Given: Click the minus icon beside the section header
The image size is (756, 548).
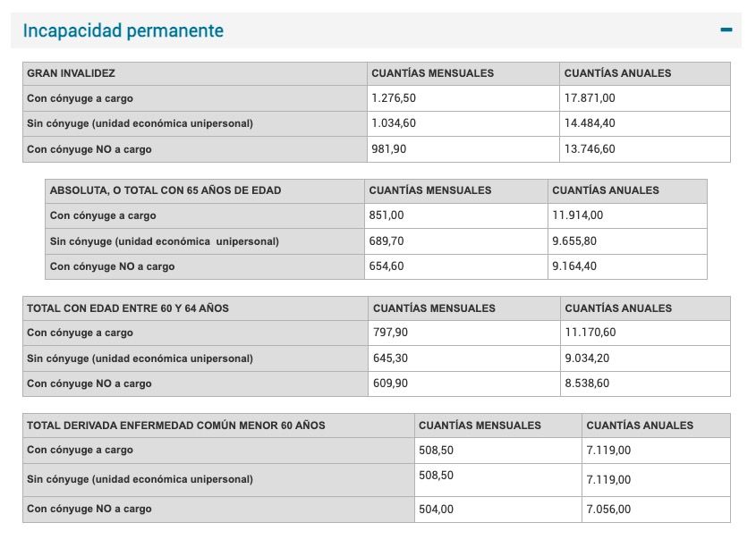Looking at the screenshot, I should pyautogui.click(x=725, y=30).
